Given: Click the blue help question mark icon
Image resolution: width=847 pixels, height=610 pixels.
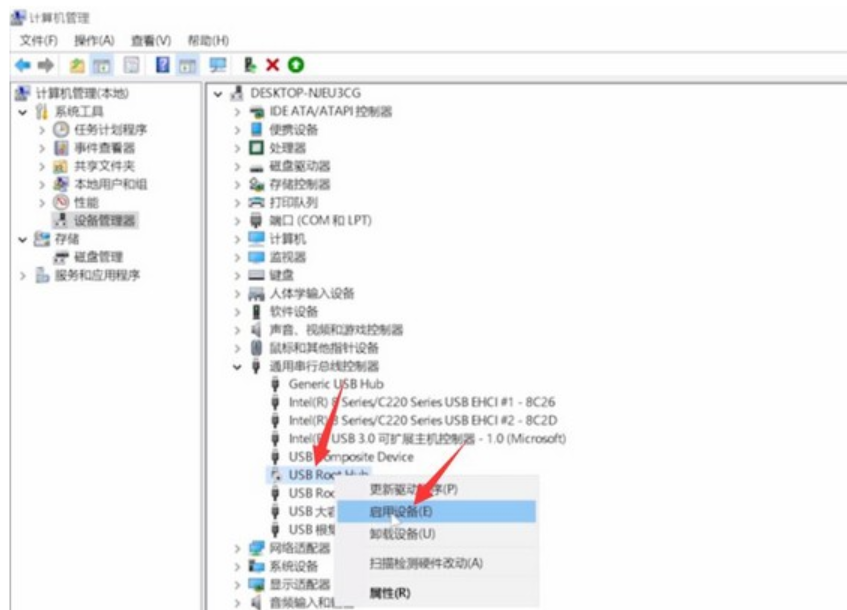Looking at the screenshot, I should (x=163, y=65).
